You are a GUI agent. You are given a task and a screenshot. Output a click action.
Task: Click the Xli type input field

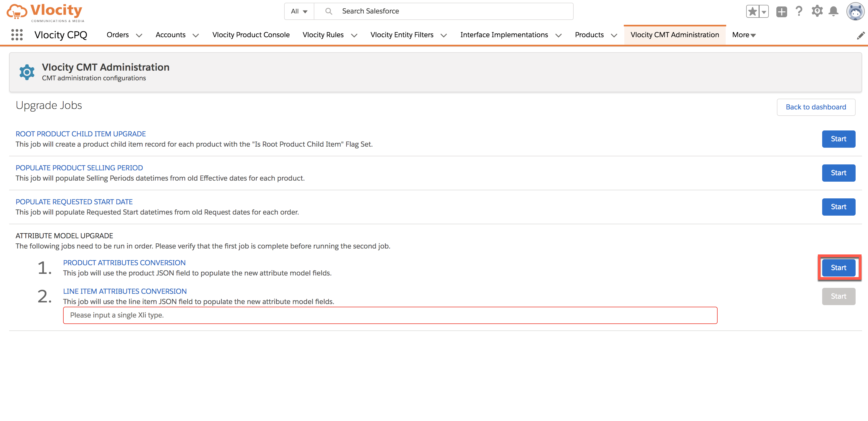(390, 315)
